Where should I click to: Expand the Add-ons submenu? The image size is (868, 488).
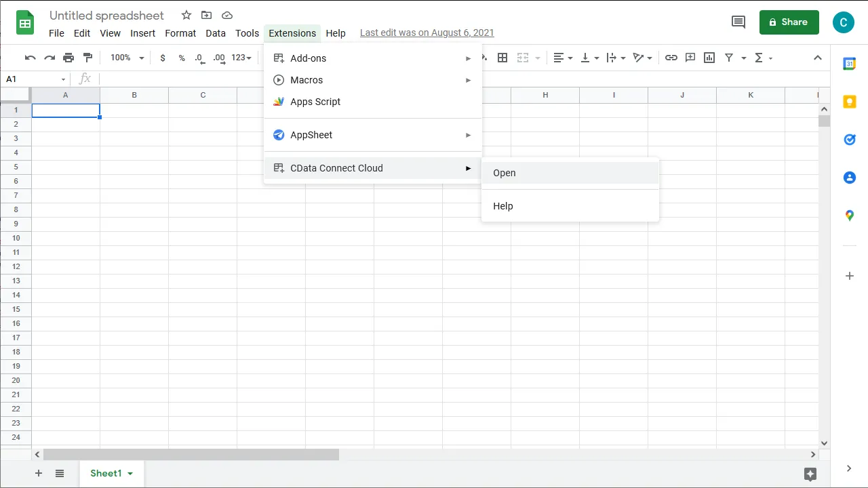373,58
